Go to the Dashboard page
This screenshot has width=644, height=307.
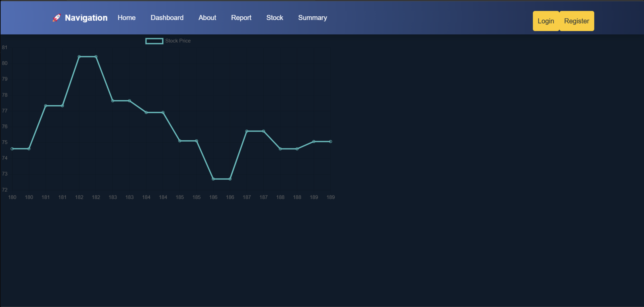[x=167, y=18]
